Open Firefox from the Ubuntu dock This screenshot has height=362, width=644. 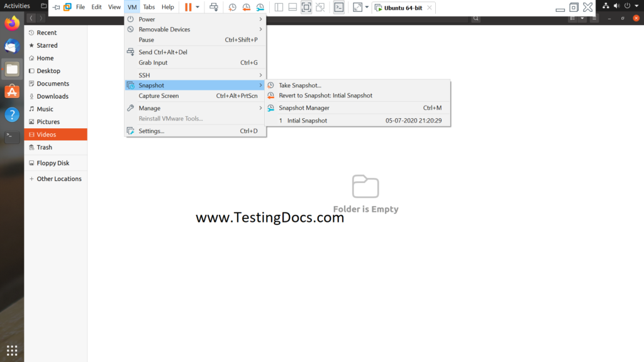pyautogui.click(x=11, y=23)
